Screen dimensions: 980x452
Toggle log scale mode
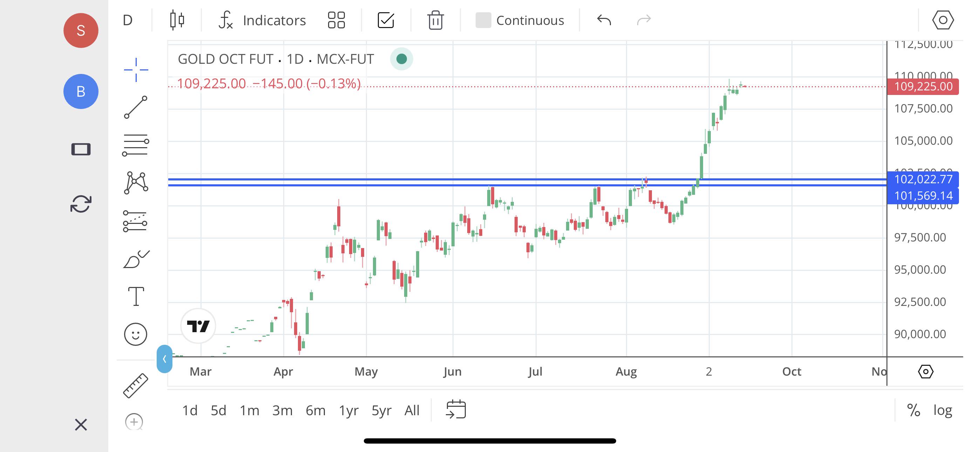pyautogui.click(x=943, y=410)
